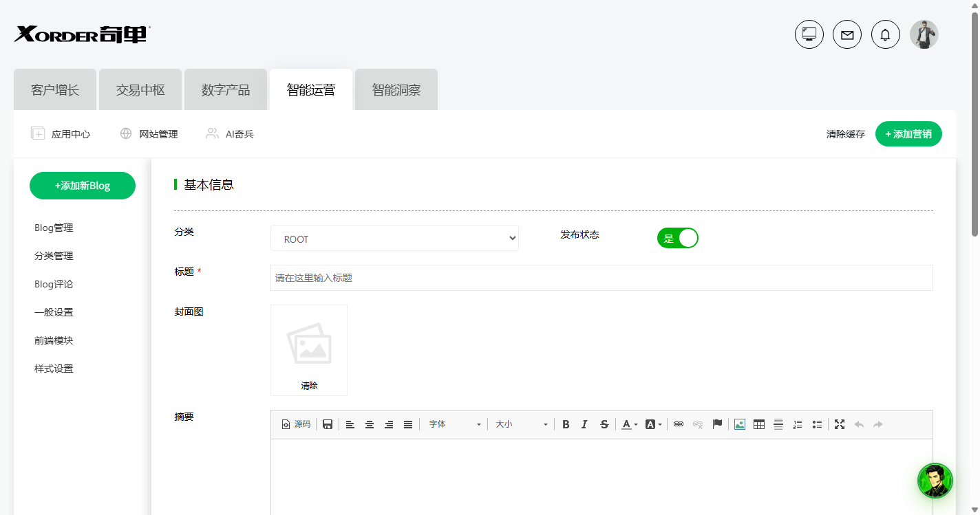Switch to the 客户增长 tab
This screenshot has height=515, width=980.
click(x=55, y=89)
